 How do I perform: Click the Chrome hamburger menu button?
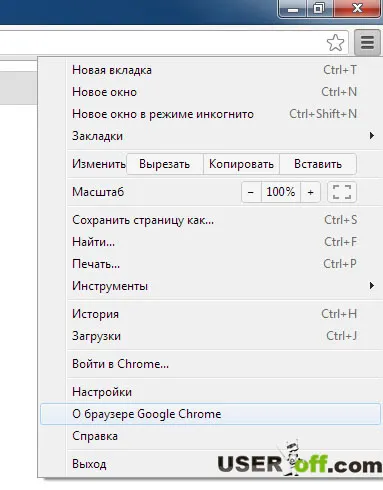click(x=367, y=42)
